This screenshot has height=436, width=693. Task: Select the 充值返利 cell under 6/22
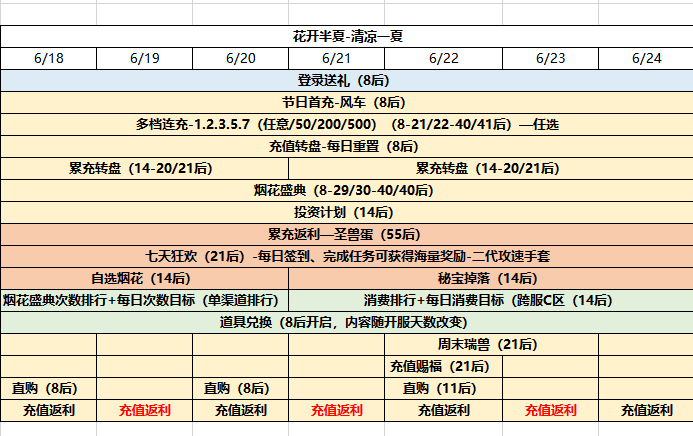[x=443, y=410]
